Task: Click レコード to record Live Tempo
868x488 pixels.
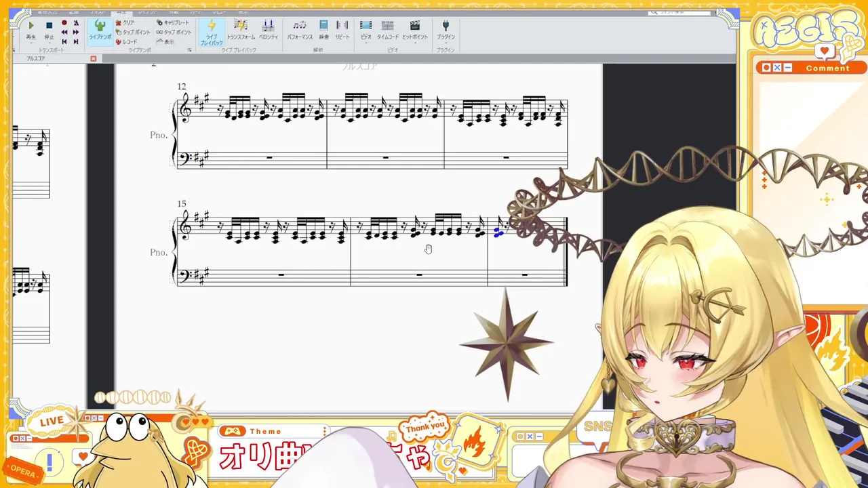Action: pos(126,41)
